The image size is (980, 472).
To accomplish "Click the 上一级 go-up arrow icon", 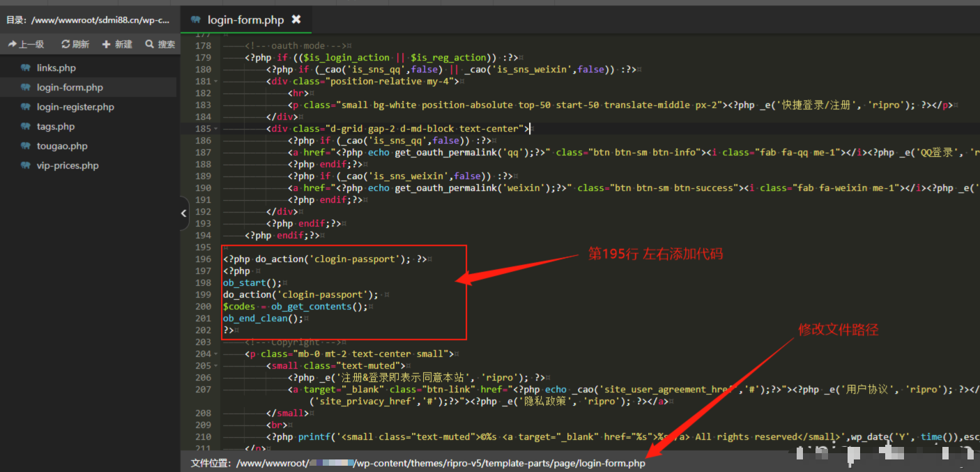I will (13, 45).
